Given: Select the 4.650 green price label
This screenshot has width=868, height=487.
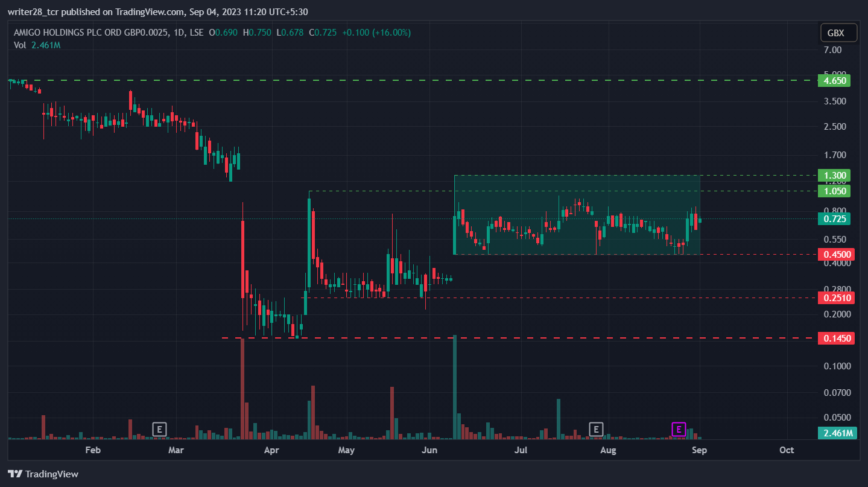Looking at the screenshot, I should click(x=835, y=80).
